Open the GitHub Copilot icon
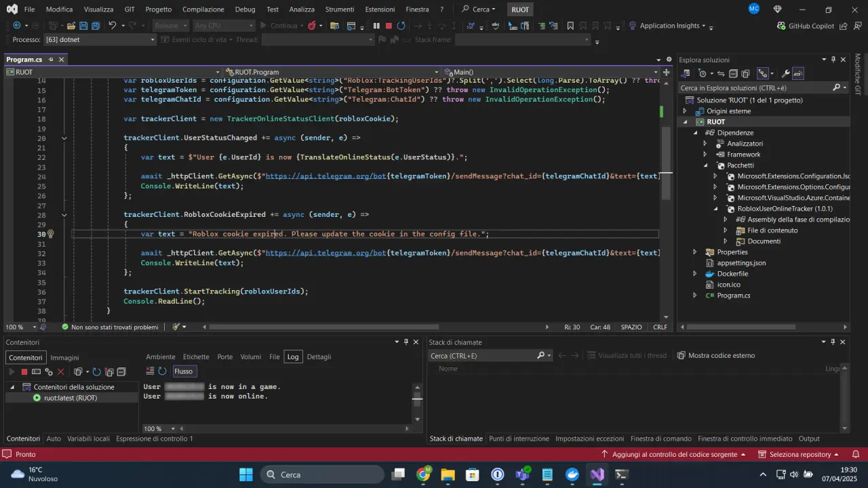 tap(781, 26)
